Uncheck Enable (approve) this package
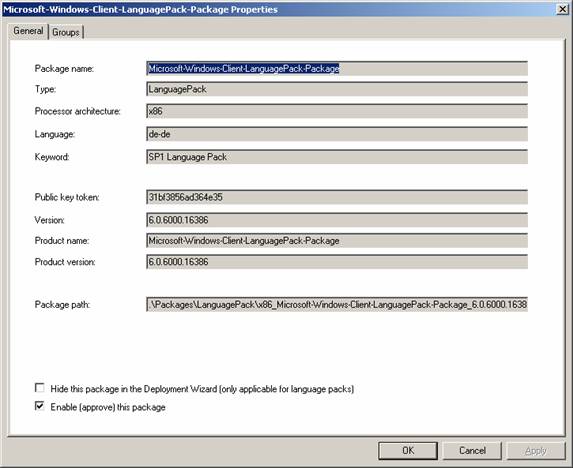The width and height of the screenshot is (573, 468). 39,406
